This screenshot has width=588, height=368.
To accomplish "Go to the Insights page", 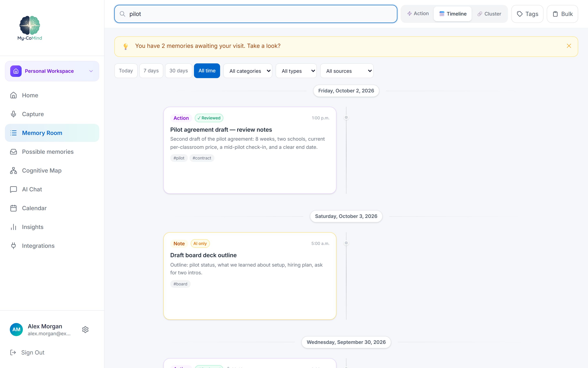I will pyautogui.click(x=52, y=227).
